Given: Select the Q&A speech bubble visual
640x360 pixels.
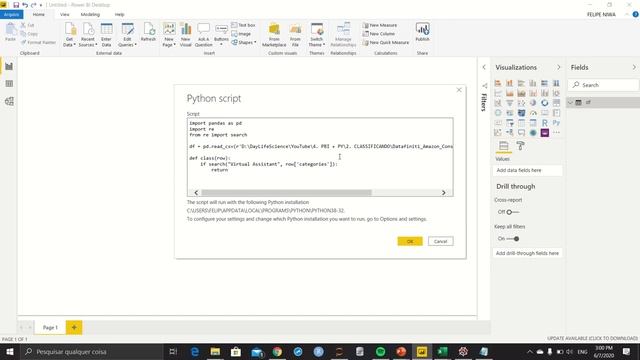Looking at the screenshot, I should (521, 133).
